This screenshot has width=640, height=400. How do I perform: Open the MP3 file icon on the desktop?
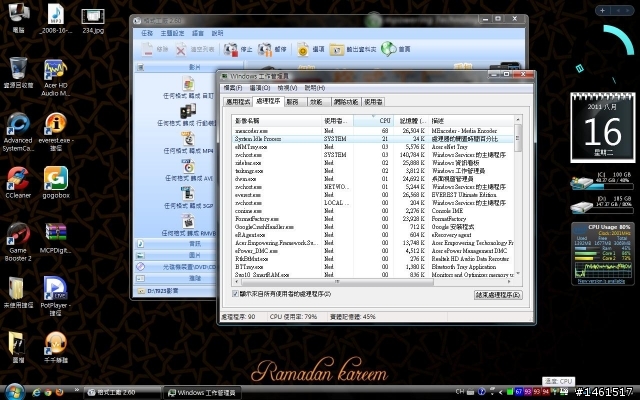[x=56, y=18]
